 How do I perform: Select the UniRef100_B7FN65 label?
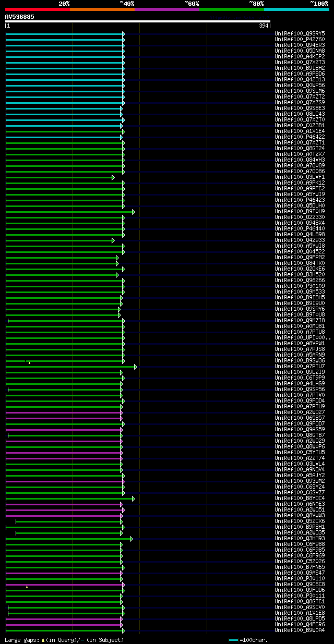(300, 567)
